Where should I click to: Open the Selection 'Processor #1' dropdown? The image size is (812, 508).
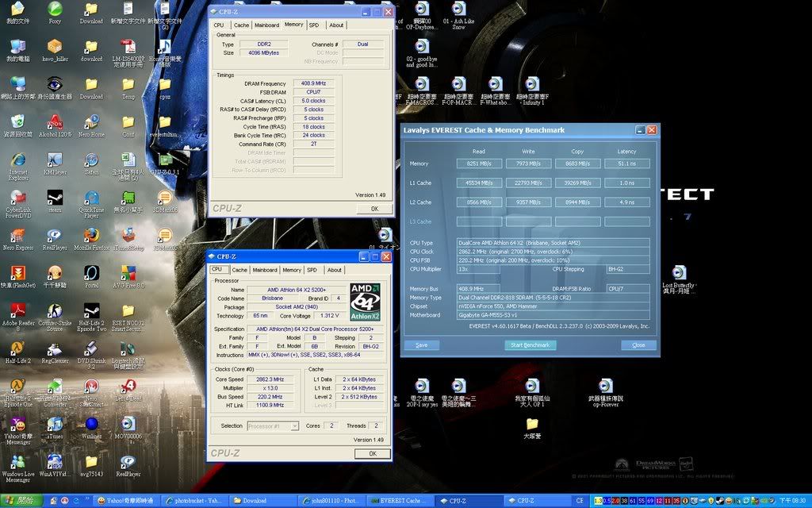coord(273,426)
